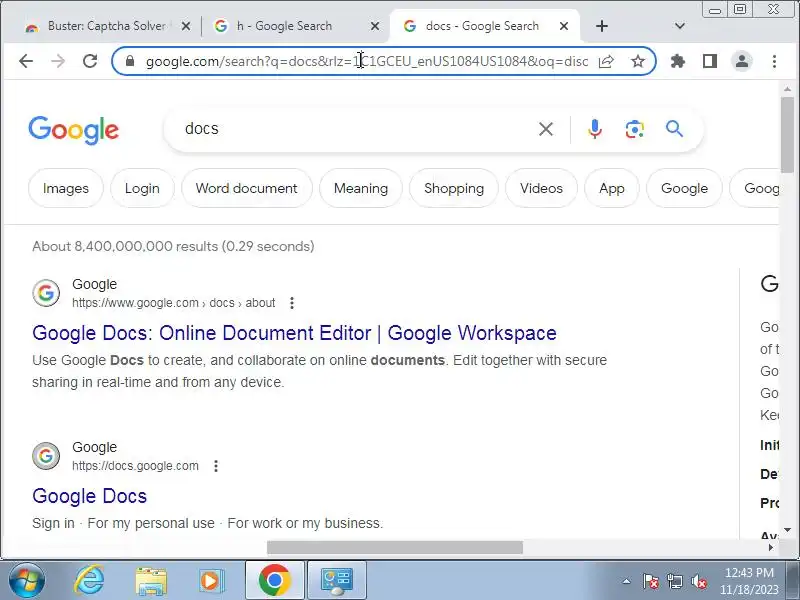Close the 'h - Google Search' tab
800x600 pixels.
[x=375, y=26]
